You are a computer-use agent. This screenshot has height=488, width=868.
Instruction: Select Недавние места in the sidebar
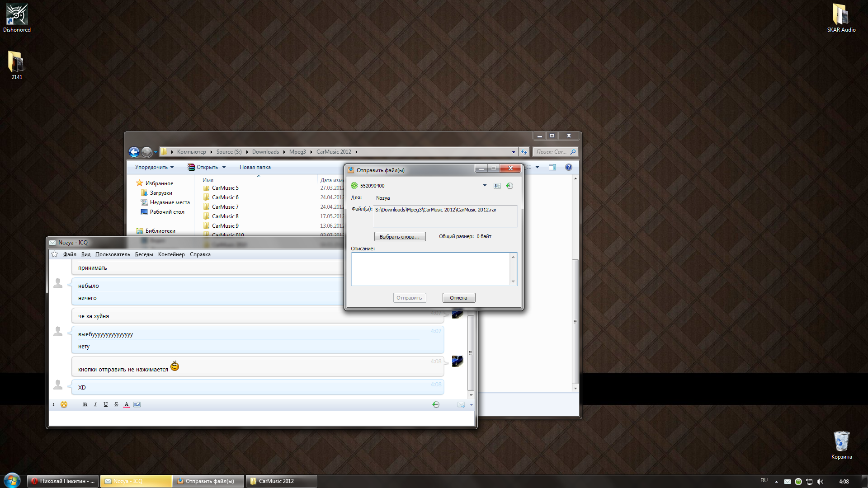click(x=170, y=202)
